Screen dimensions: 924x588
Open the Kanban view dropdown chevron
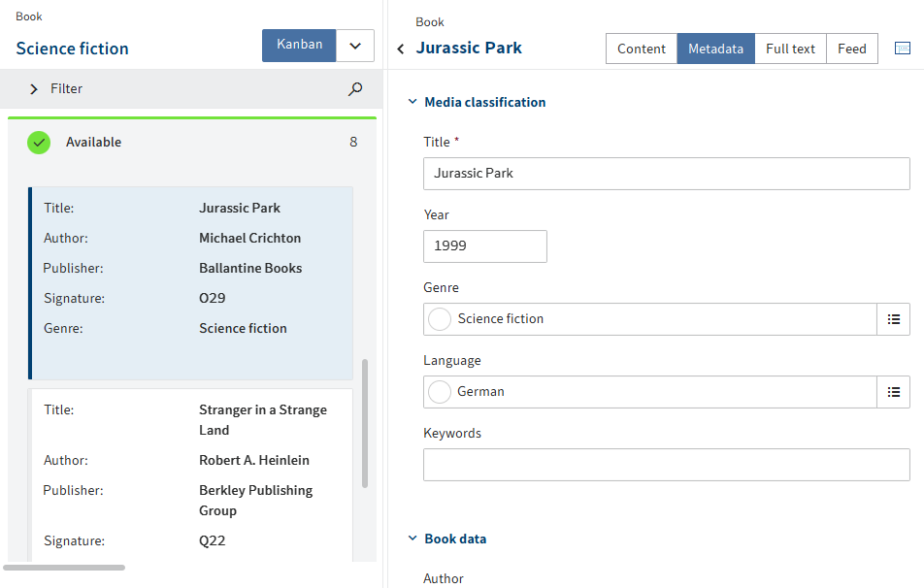click(355, 45)
